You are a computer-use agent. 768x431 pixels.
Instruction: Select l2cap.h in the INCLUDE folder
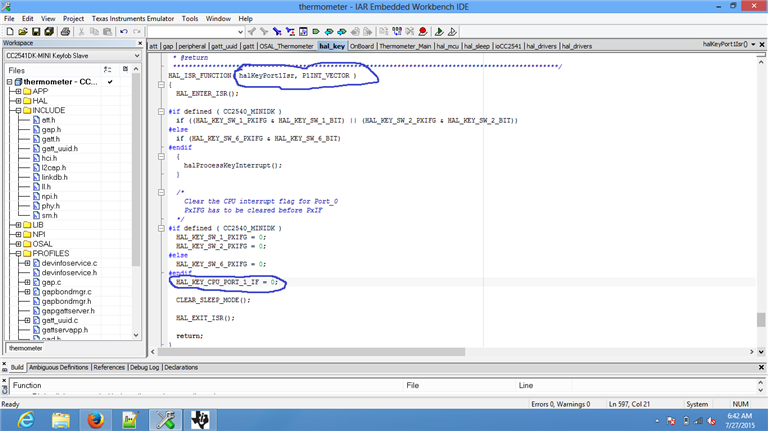54,168
